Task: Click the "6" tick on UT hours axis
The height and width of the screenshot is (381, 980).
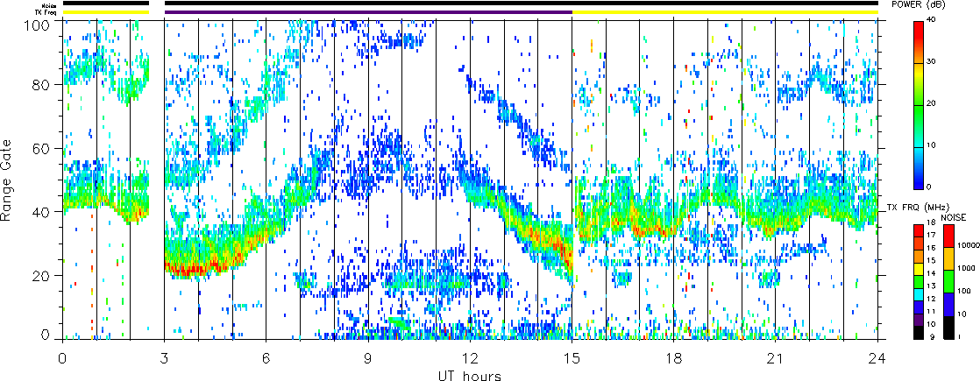Action: [x=266, y=358]
